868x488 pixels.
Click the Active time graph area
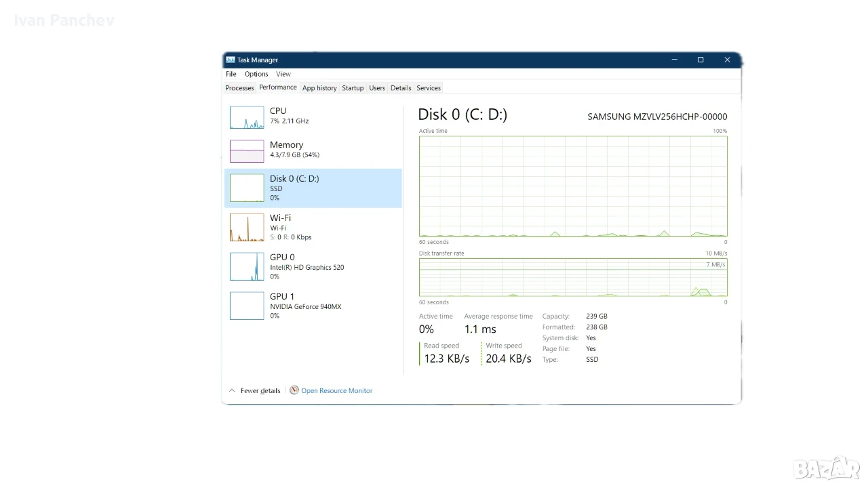pos(573,186)
